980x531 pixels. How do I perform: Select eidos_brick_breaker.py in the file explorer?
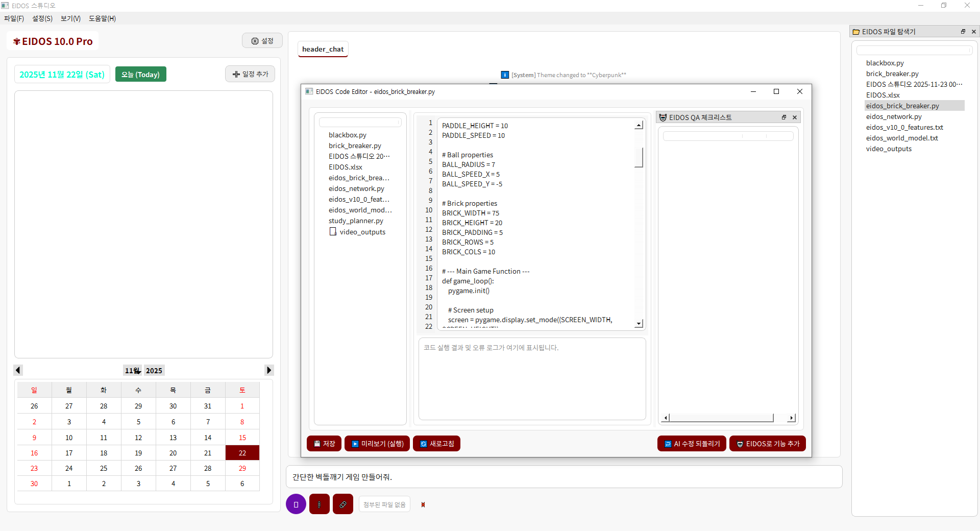902,106
